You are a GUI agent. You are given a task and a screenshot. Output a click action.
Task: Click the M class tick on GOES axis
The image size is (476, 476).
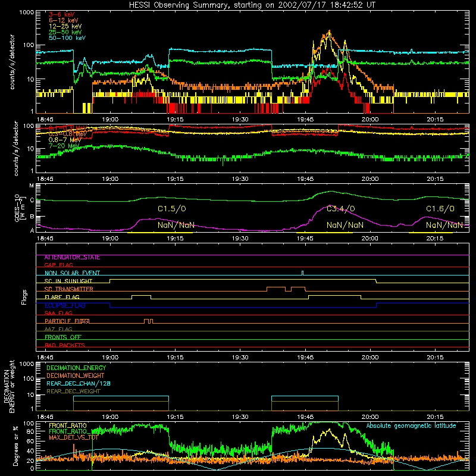[x=32, y=186]
